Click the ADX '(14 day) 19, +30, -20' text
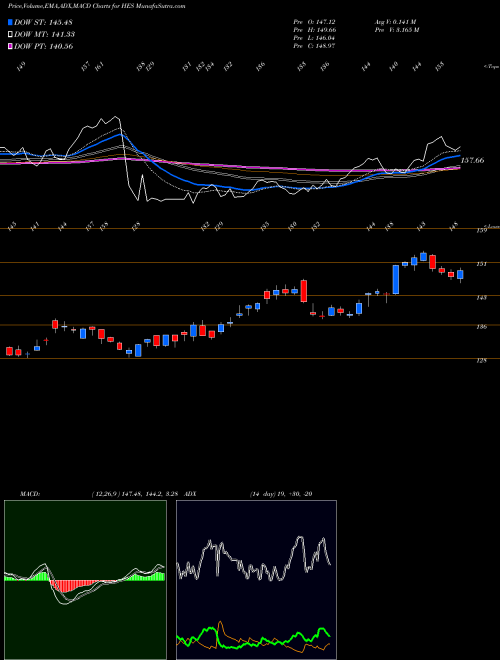Screen dimensions: 500x660 click(281, 494)
